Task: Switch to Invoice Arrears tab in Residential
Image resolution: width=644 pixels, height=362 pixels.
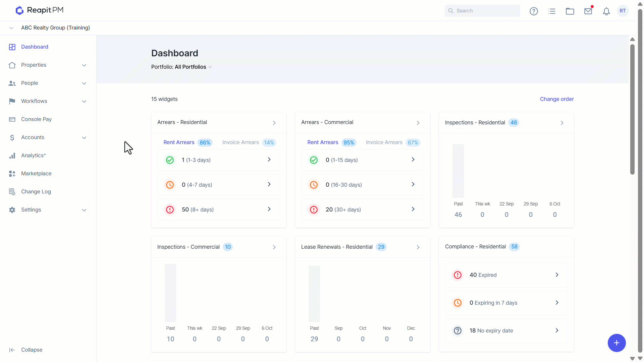Action: coord(249,142)
